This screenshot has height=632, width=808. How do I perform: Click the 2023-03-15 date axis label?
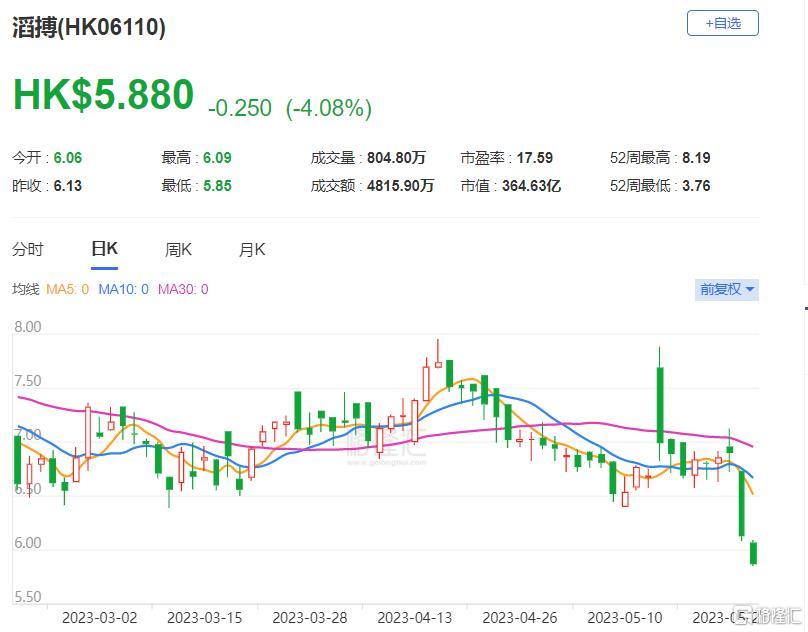point(205,618)
